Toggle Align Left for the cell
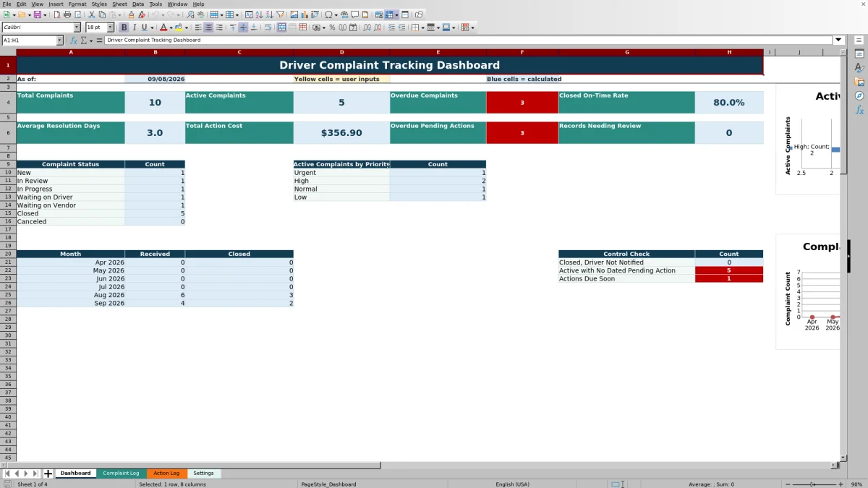The height and width of the screenshot is (488, 868). [x=197, y=27]
